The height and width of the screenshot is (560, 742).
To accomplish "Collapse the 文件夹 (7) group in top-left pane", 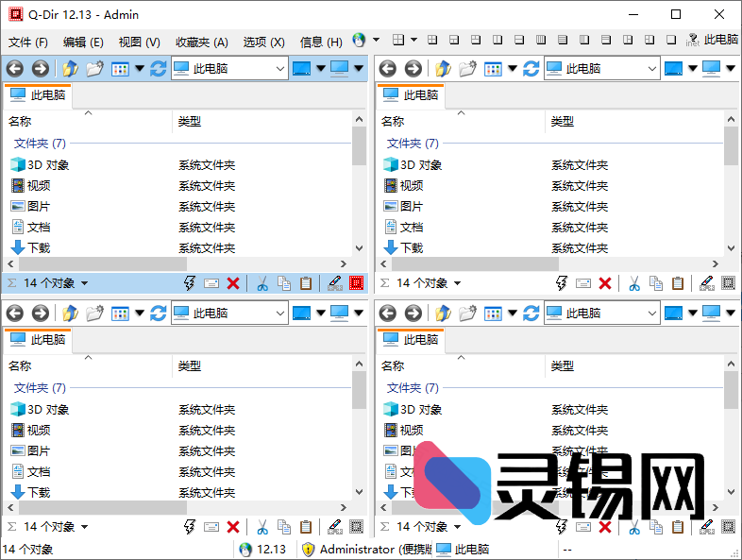I will (40, 143).
